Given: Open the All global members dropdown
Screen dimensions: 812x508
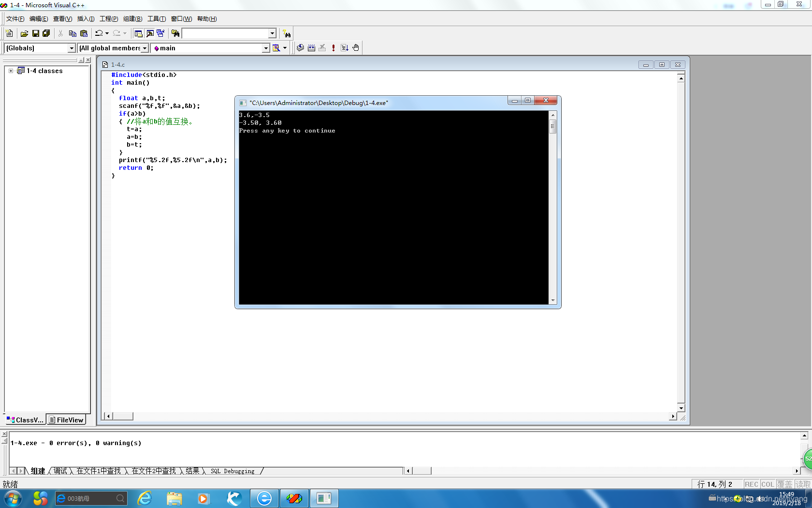Looking at the screenshot, I should [145, 48].
